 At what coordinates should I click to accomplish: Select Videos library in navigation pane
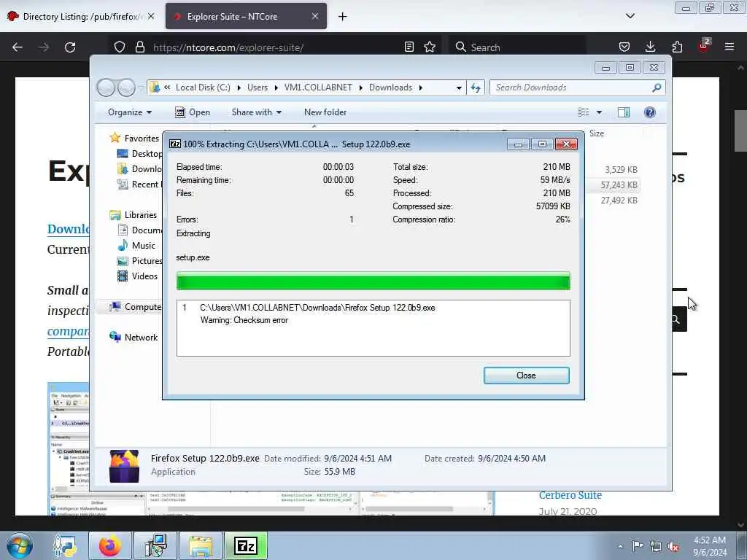138,276
